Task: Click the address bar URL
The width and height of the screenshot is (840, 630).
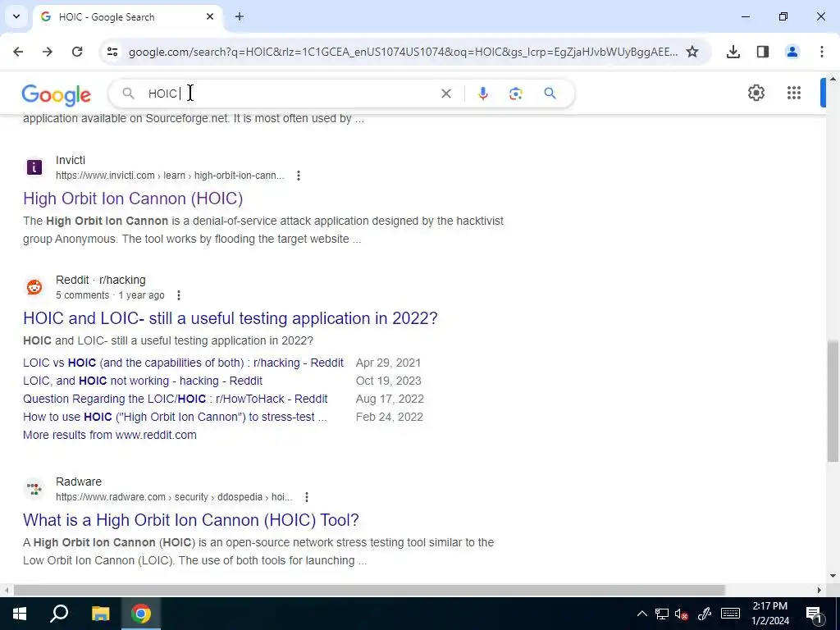Action: point(403,52)
